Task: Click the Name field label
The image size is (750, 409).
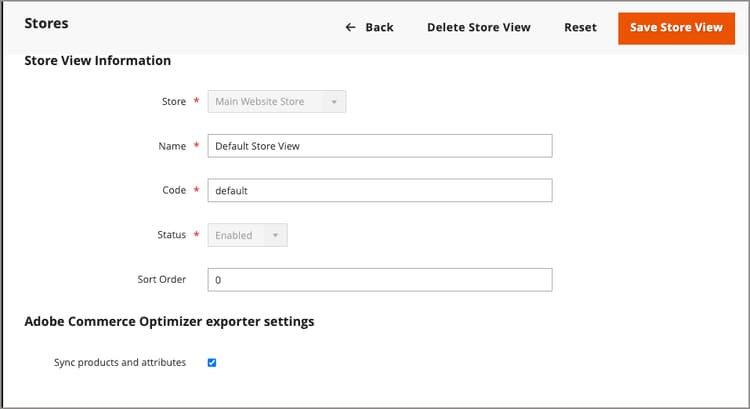Action: 172,146
